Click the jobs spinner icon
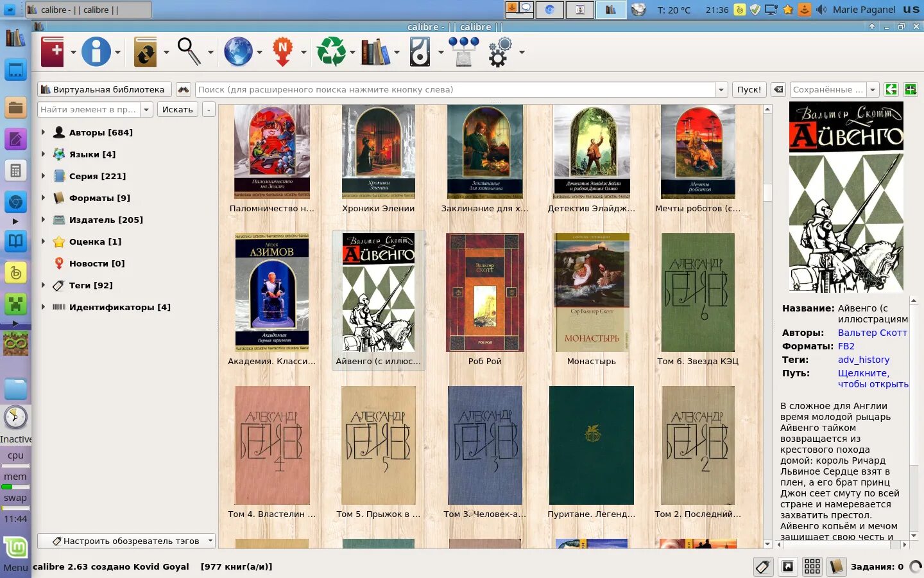Viewport: 924px width, 578px height. point(916,566)
